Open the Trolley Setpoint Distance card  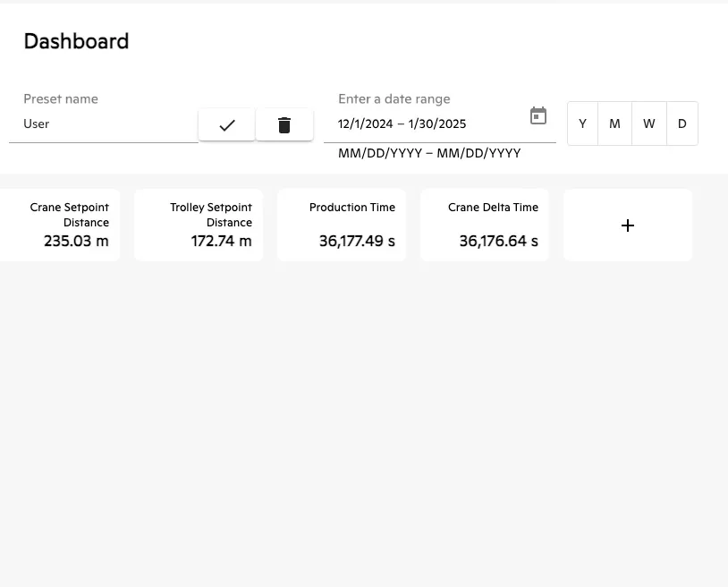(199, 225)
